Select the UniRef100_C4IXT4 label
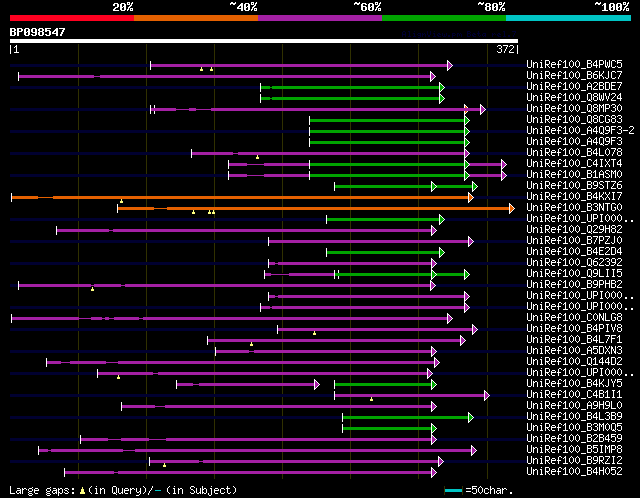The height and width of the screenshot is (498, 640). 574,163
